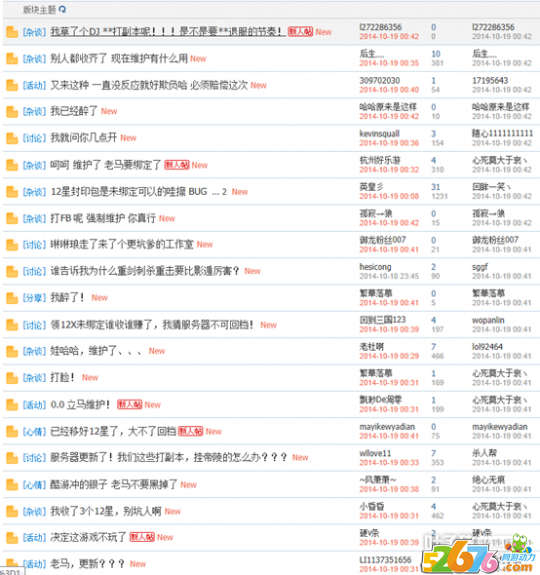Click folder icon beside 打脸! thread

(x=12, y=378)
